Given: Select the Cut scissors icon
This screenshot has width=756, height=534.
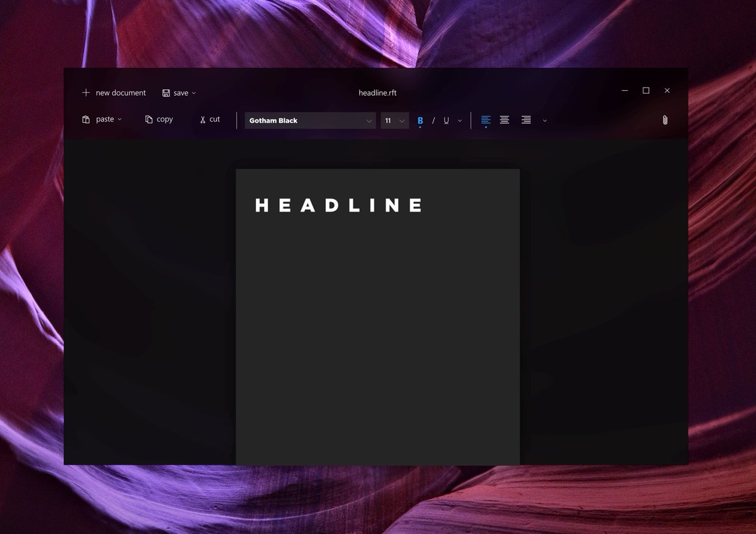Looking at the screenshot, I should click(x=202, y=119).
